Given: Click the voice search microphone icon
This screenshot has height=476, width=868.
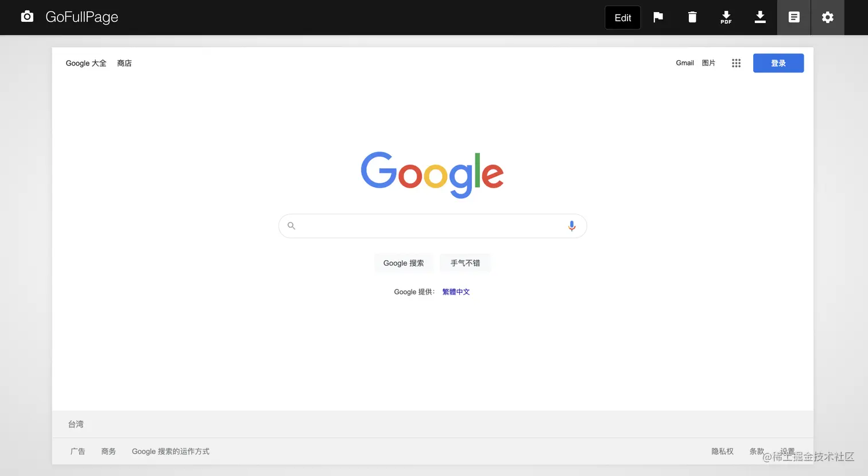Looking at the screenshot, I should pyautogui.click(x=572, y=226).
